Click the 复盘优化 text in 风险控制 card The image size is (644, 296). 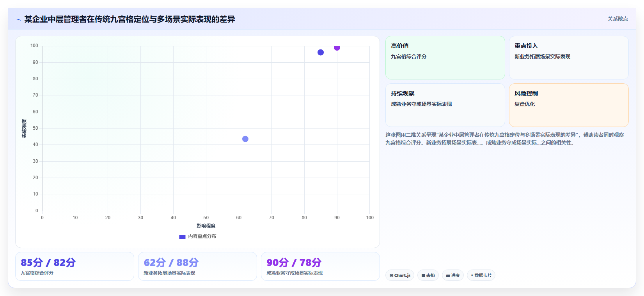pyautogui.click(x=525, y=104)
